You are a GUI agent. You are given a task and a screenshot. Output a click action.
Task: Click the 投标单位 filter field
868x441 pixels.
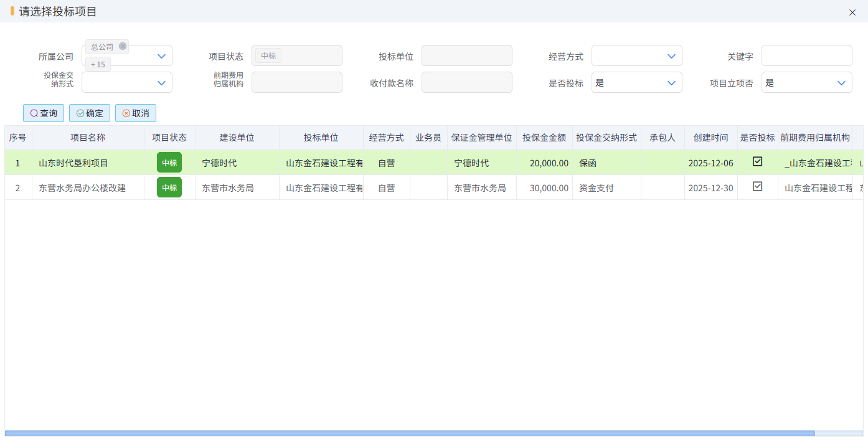tap(466, 56)
